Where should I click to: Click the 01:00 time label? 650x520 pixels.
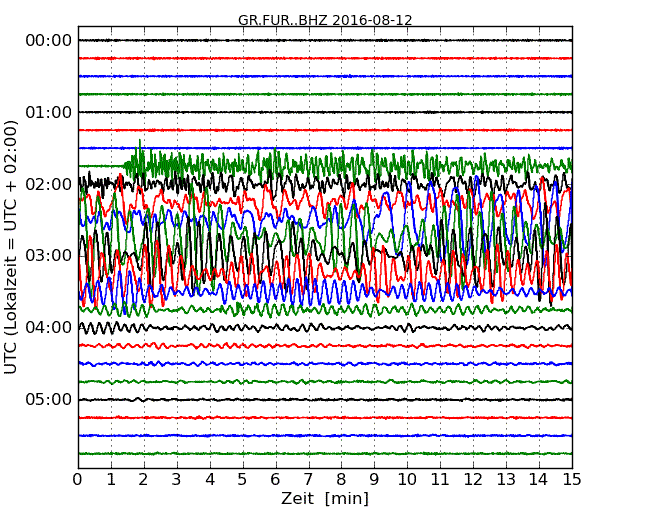pyautogui.click(x=49, y=112)
